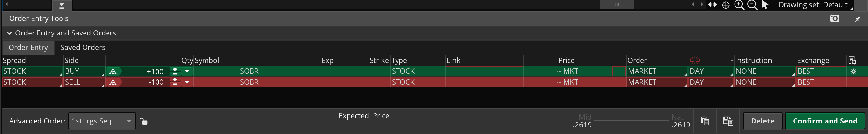The width and height of the screenshot is (868, 134).
Task: Click the paste order icon
Action: [x=728, y=121]
